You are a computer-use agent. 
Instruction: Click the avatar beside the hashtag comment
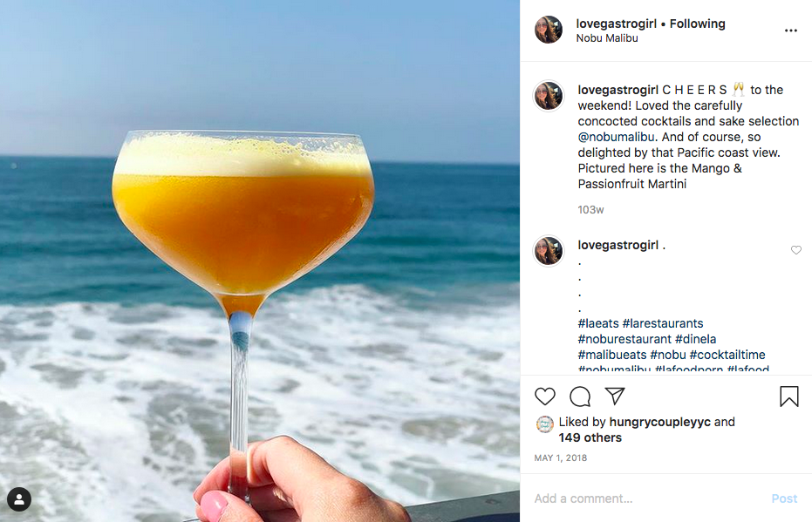549,251
